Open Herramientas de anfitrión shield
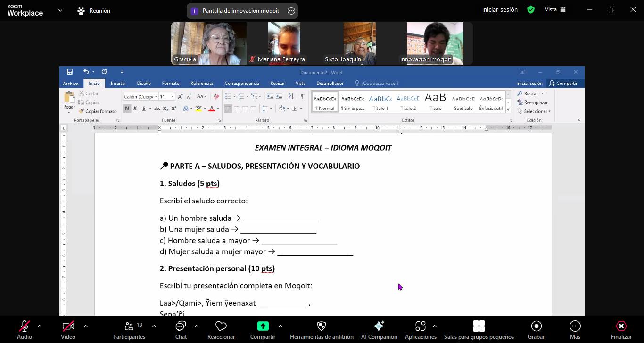This screenshot has width=644, height=343. (322, 326)
